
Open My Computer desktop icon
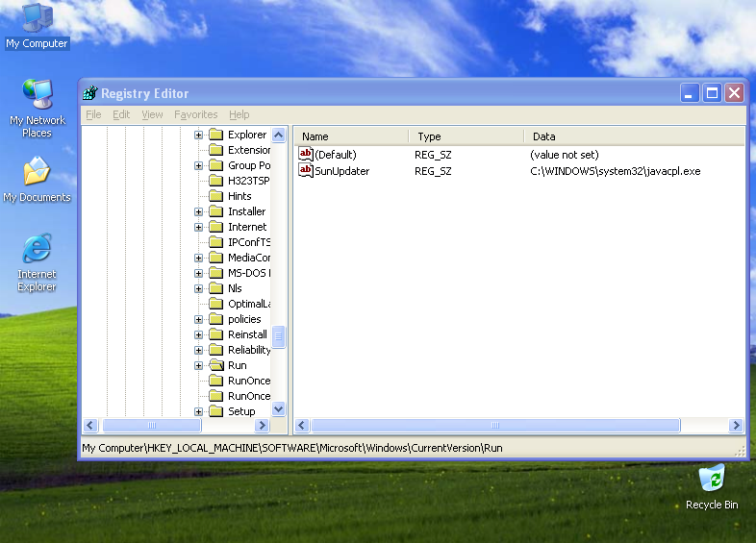coord(38,26)
